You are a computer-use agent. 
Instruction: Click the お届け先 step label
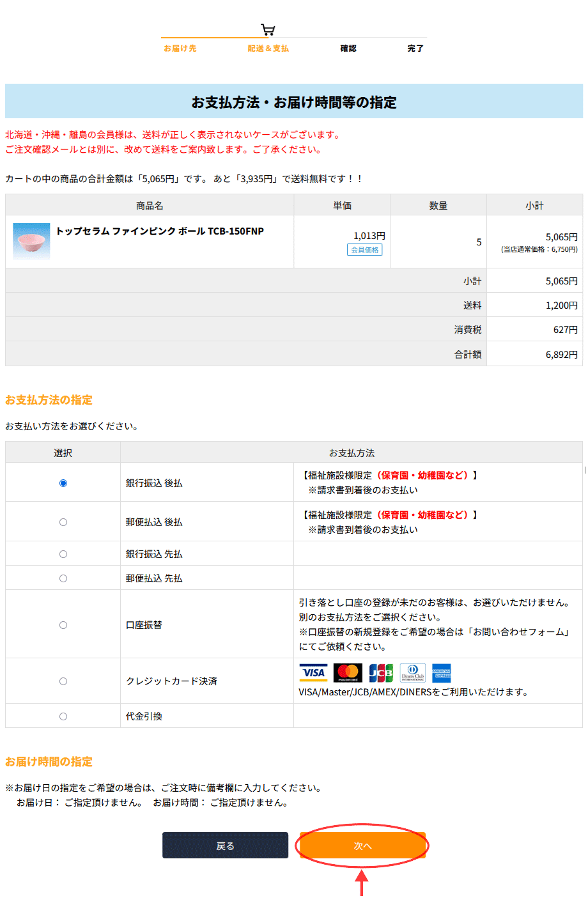pyautogui.click(x=180, y=48)
